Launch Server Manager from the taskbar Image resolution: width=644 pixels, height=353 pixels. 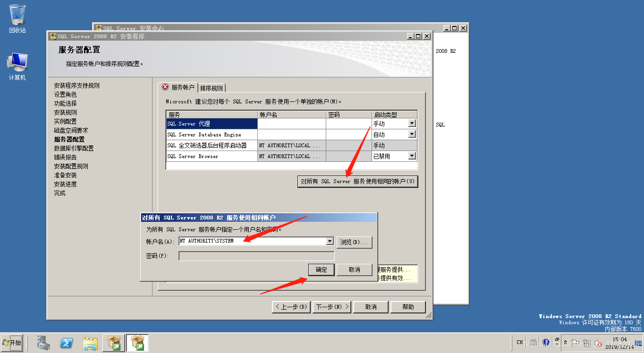coord(43,343)
